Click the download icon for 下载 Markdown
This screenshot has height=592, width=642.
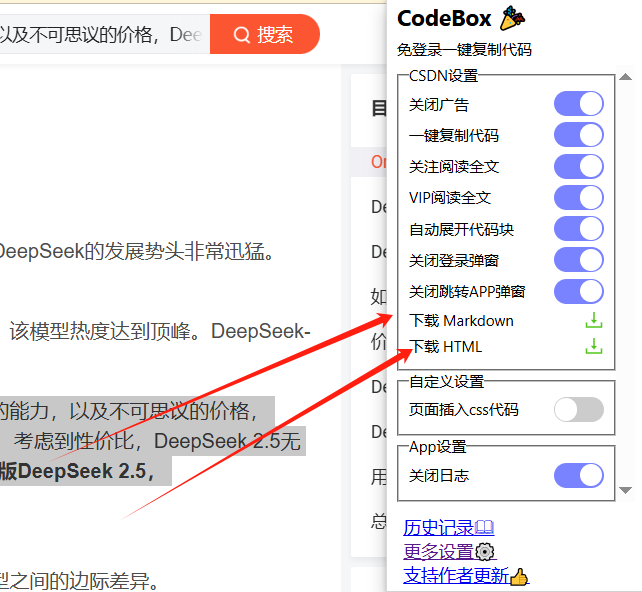click(594, 320)
